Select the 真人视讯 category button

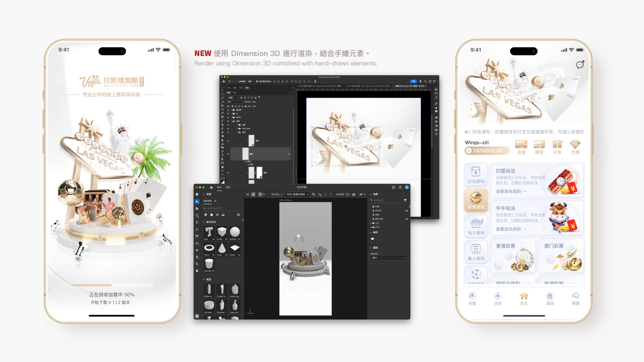click(476, 252)
